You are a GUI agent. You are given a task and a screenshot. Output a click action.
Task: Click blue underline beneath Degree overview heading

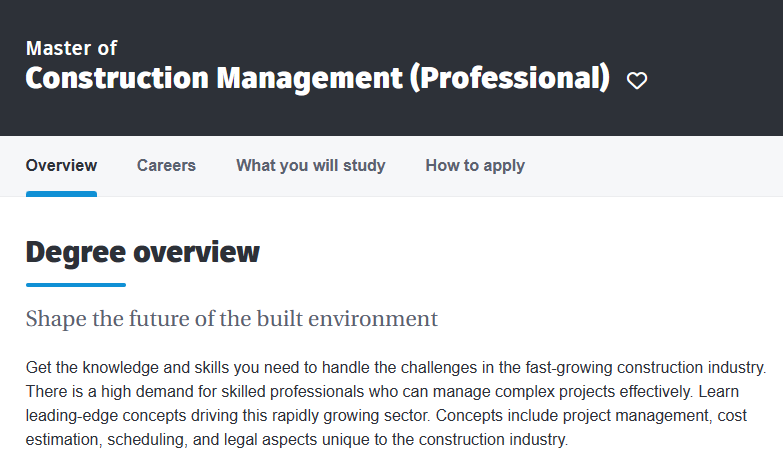(x=76, y=285)
